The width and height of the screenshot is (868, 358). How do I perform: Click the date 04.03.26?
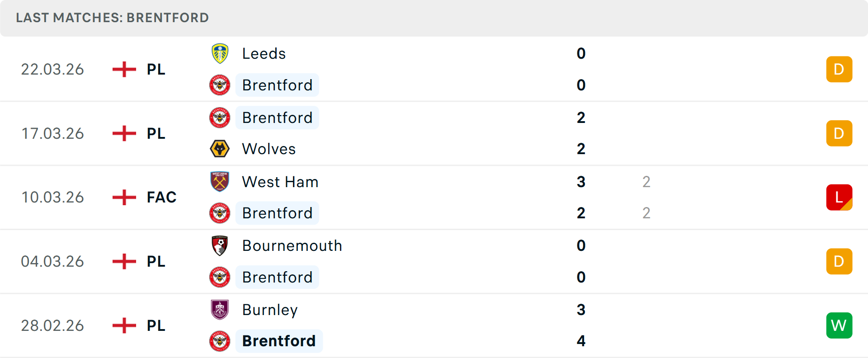tap(52, 261)
